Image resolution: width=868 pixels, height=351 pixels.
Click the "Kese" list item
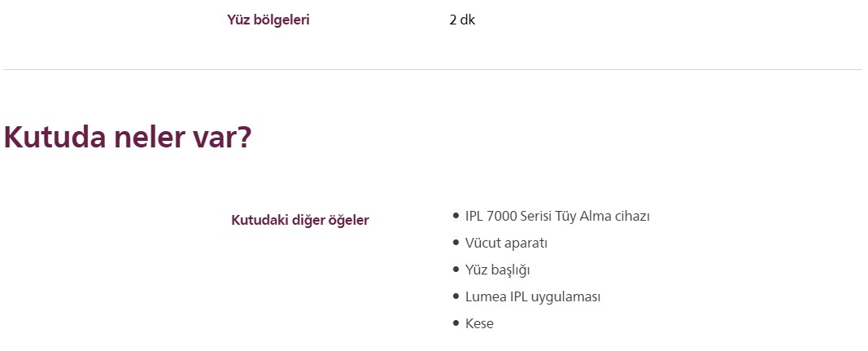pos(479,324)
